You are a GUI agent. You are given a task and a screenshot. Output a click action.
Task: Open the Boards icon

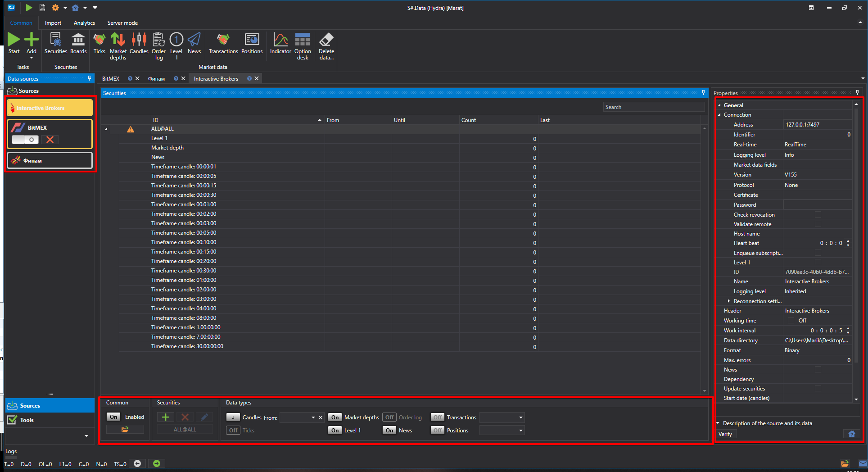78,40
